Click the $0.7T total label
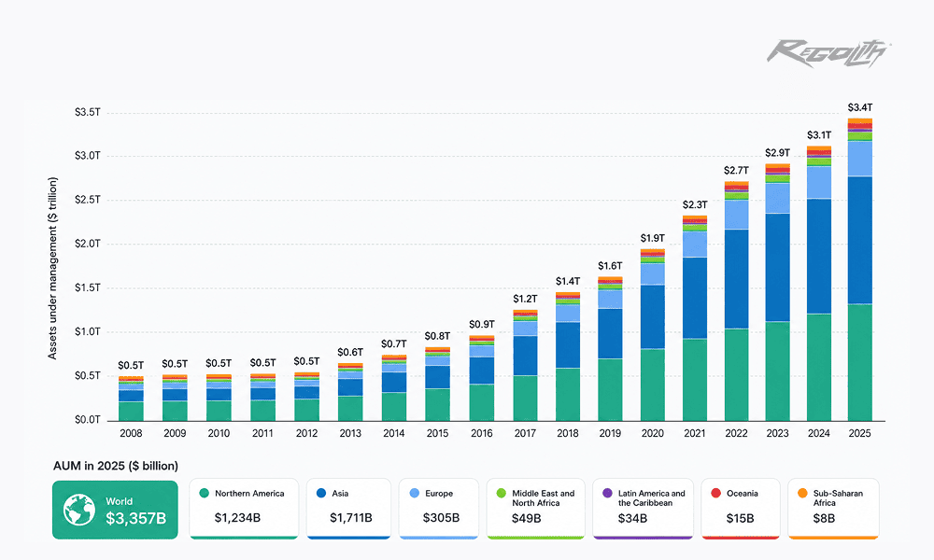Screen dimensions: 934x560 point(394,344)
